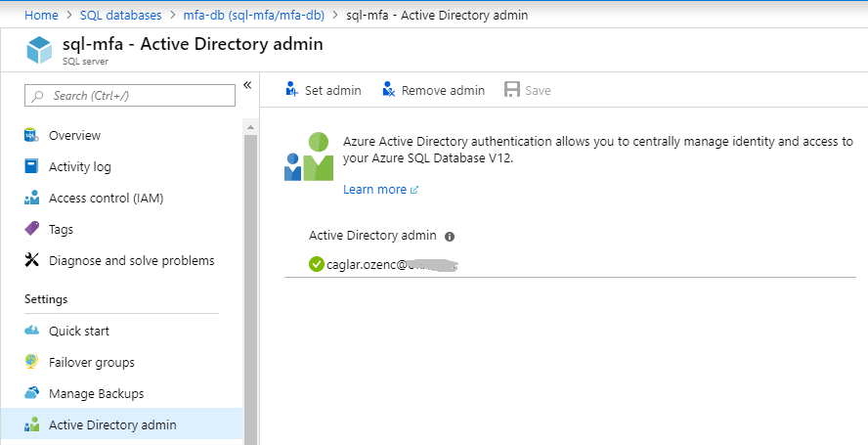Click the Manage Backups cloud icon
The image size is (868, 445).
pos(31,393)
